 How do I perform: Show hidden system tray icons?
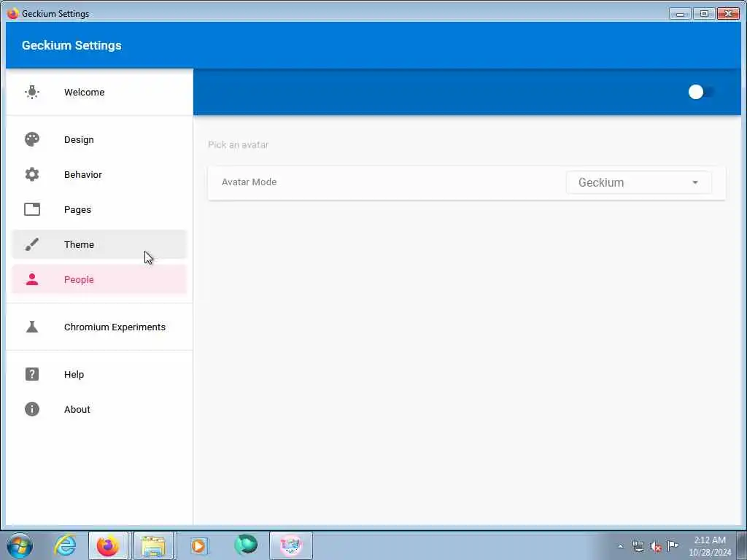point(620,546)
